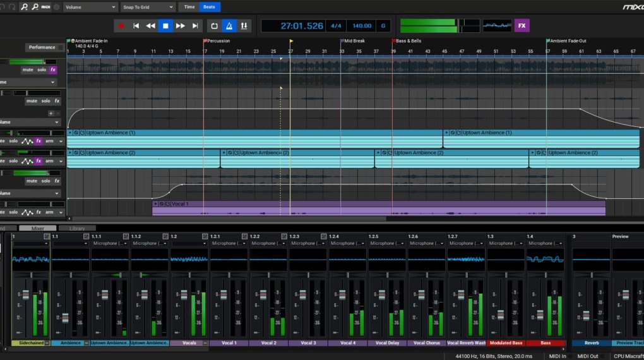This screenshot has height=360, width=644.
Task: Jump to project start with rewind-to-beginning
Action: [136, 26]
